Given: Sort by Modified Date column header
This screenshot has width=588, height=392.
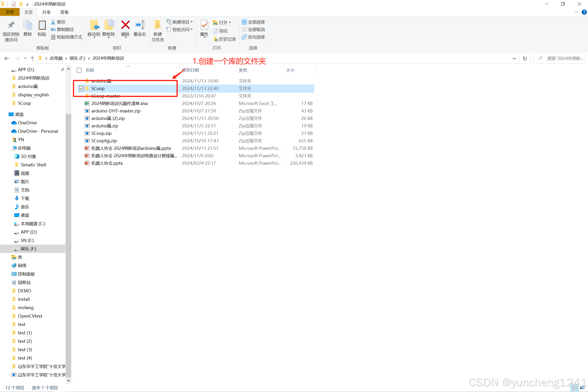Looking at the screenshot, I should 190,70.
